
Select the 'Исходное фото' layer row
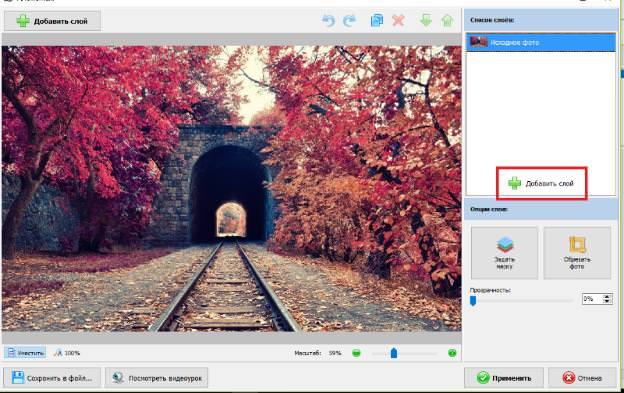540,42
